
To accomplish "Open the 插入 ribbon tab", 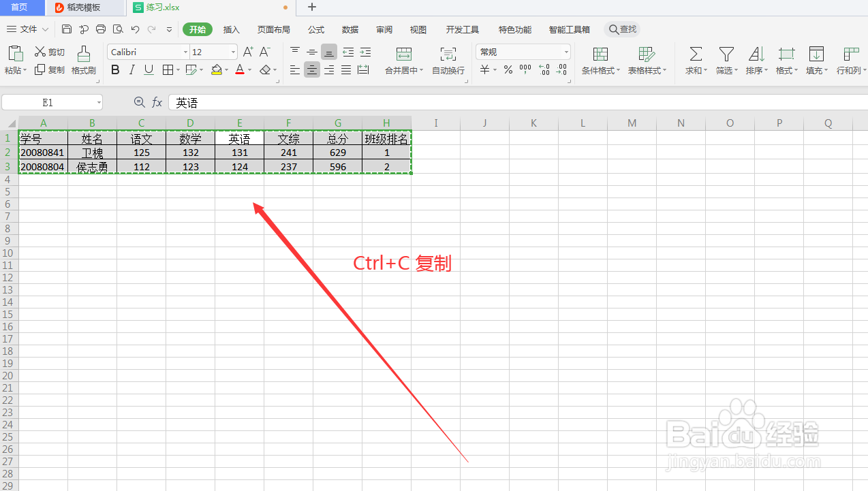I will pyautogui.click(x=231, y=29).
